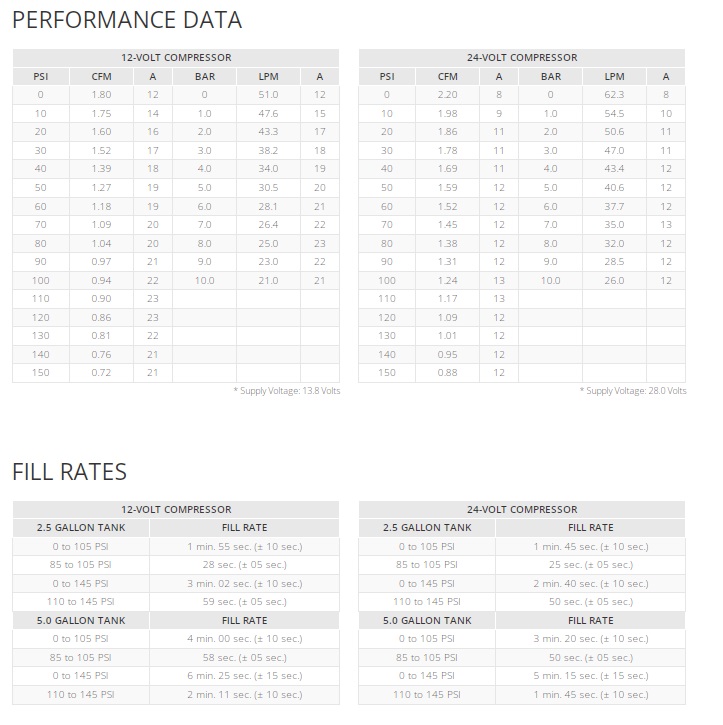Select the 24-volt supply voltage 28.0 Volts note
This screenshot has width=723, height=725.
coord(633,390)
